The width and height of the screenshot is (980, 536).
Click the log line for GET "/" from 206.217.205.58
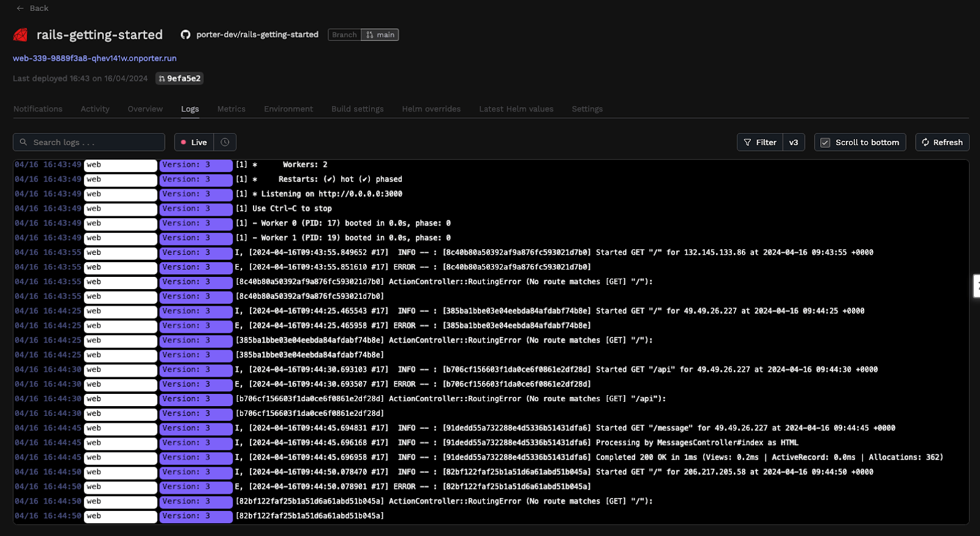click(x=554, y=472)
